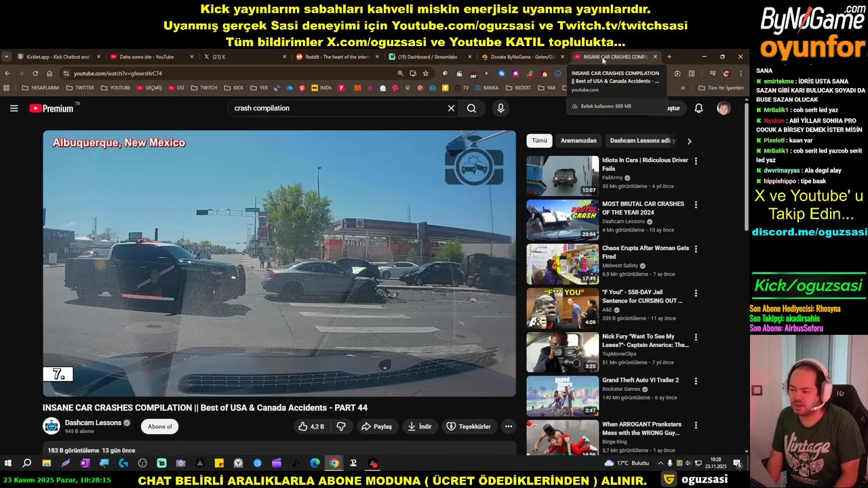Viewport: 868px width, 488px height.
Task: Start voice search with the microphone
Action: (x=500, y=108)
